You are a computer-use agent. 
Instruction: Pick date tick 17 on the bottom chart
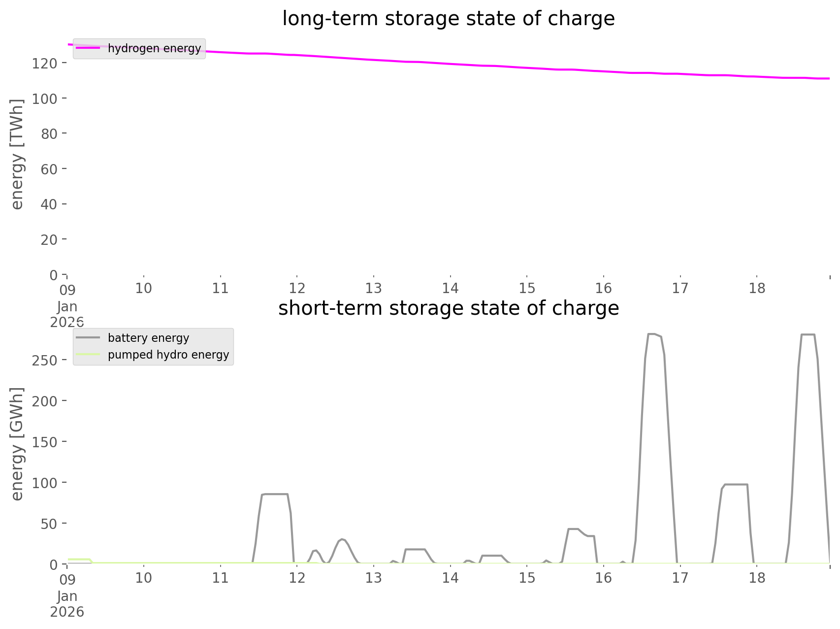coord(680,578)
